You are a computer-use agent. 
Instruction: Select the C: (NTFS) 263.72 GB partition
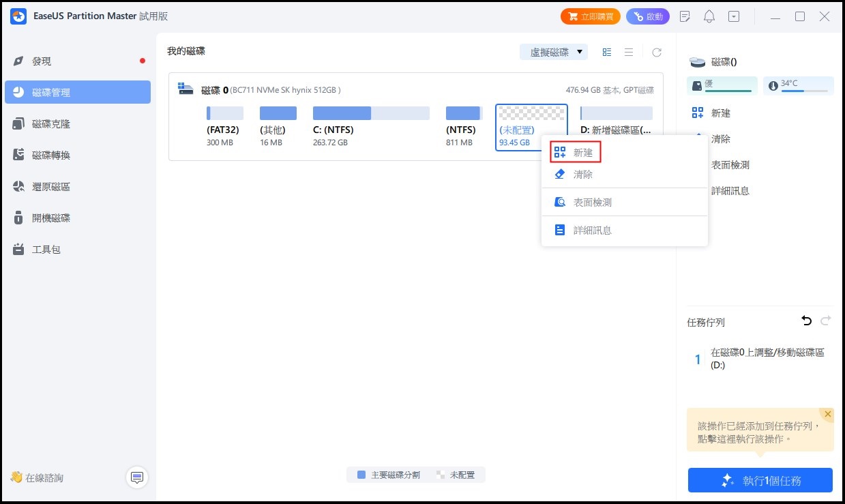pos(371,126)
